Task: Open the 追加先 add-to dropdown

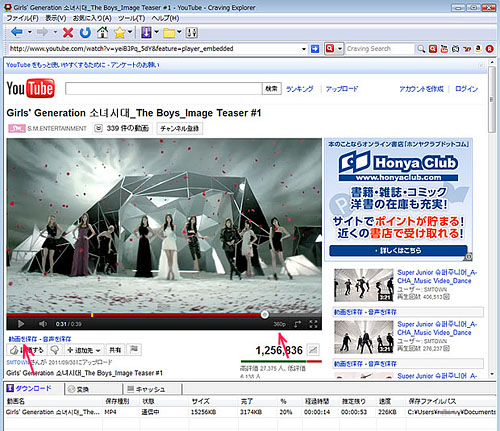Action: pos(84,350)
